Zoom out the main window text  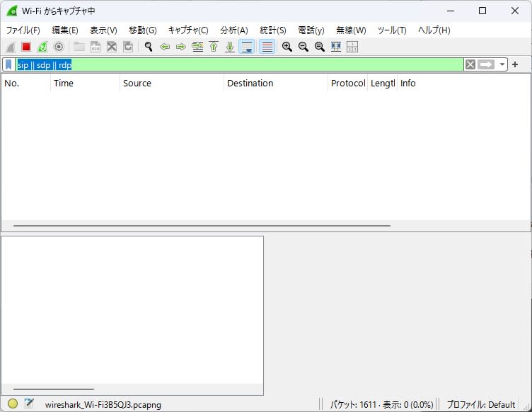[303, 47]
